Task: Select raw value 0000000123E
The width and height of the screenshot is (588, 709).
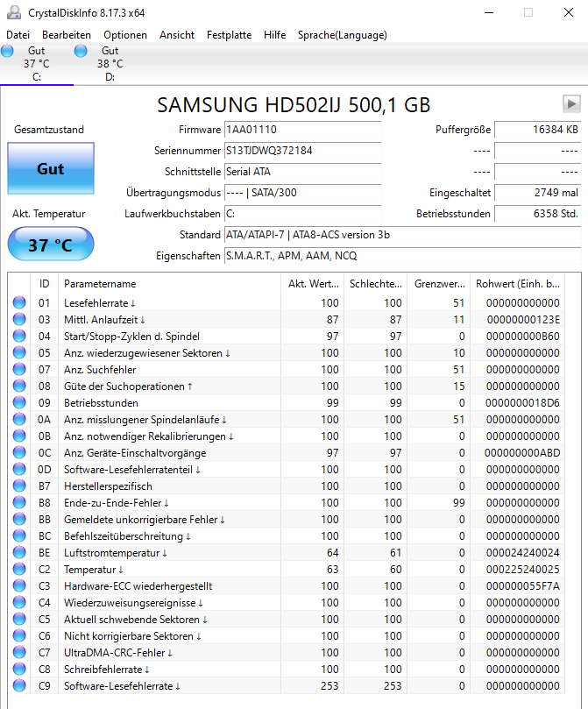Action: click(523, 320)
